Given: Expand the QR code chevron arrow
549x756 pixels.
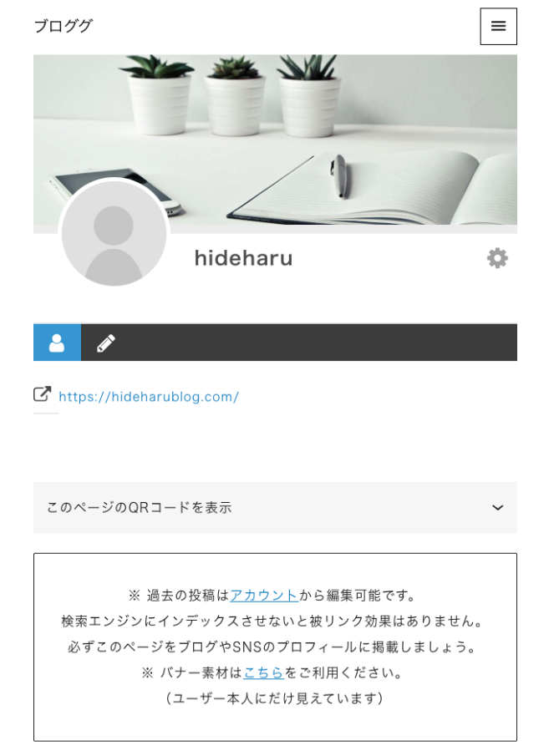Looking at the screenshot, I should pyautogui.click(x=497, y=508).
